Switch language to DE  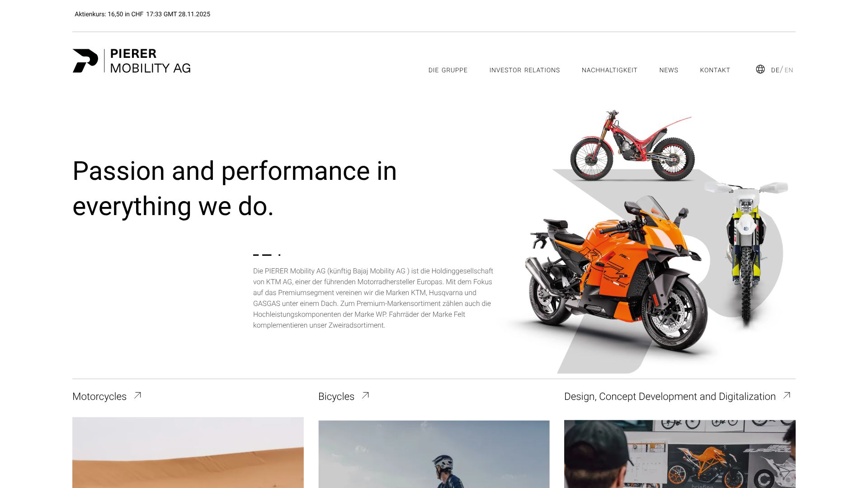tap(775, 70)
